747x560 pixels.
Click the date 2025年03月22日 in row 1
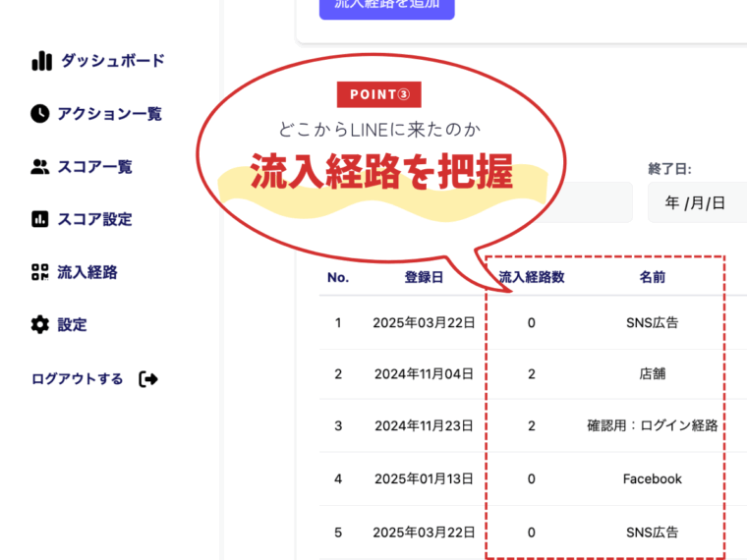[424, 323]
